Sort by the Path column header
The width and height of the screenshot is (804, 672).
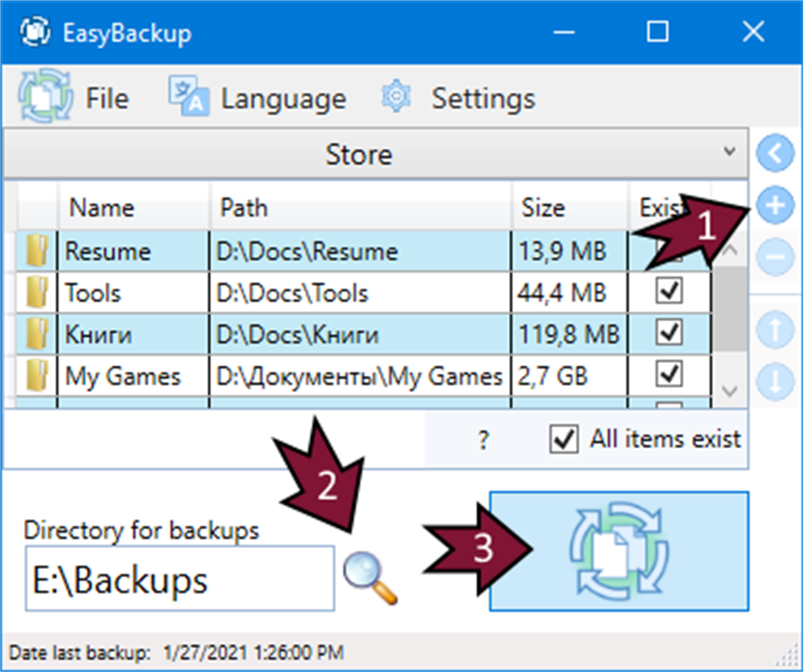tap(360, 207)
